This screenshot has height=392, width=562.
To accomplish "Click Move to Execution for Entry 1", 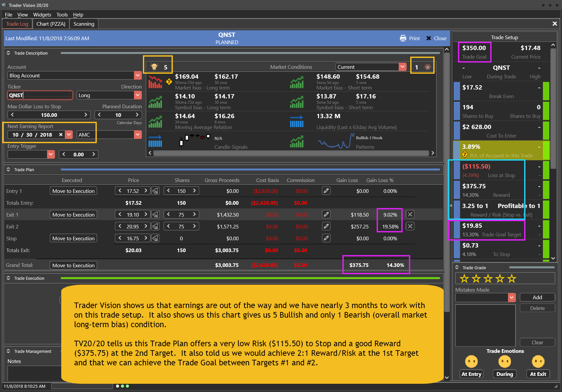I will click(73, 191).
